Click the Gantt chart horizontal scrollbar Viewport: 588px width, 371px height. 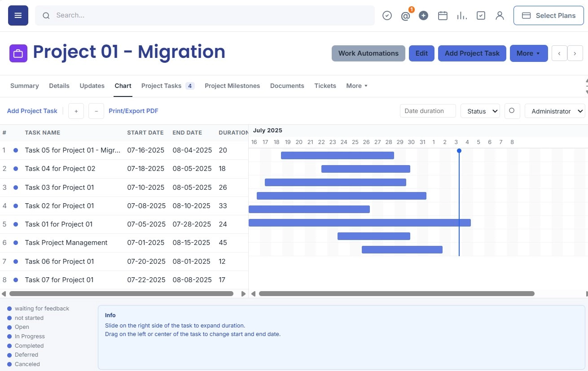tap(397, 294)
